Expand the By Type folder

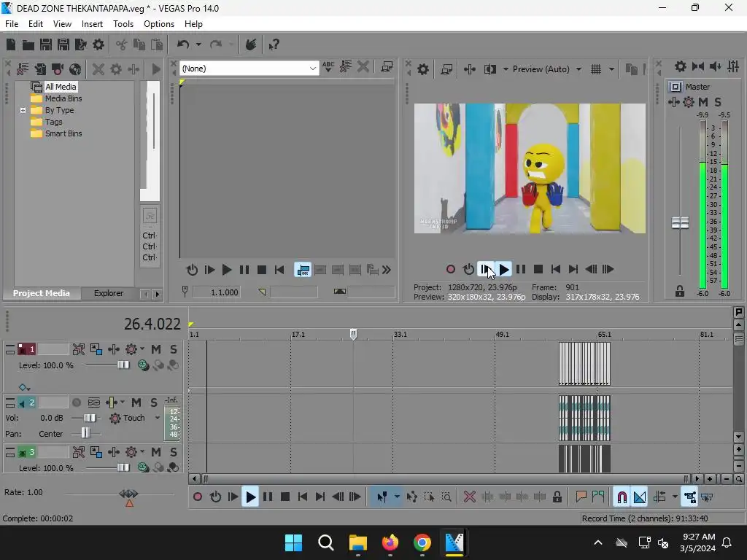point(23,111)
